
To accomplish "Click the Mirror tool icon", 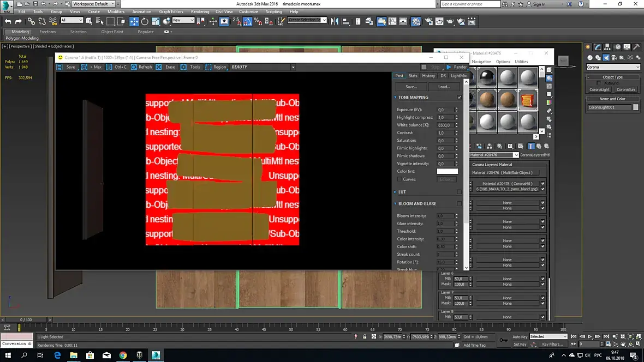I will [x=335, y=21].
